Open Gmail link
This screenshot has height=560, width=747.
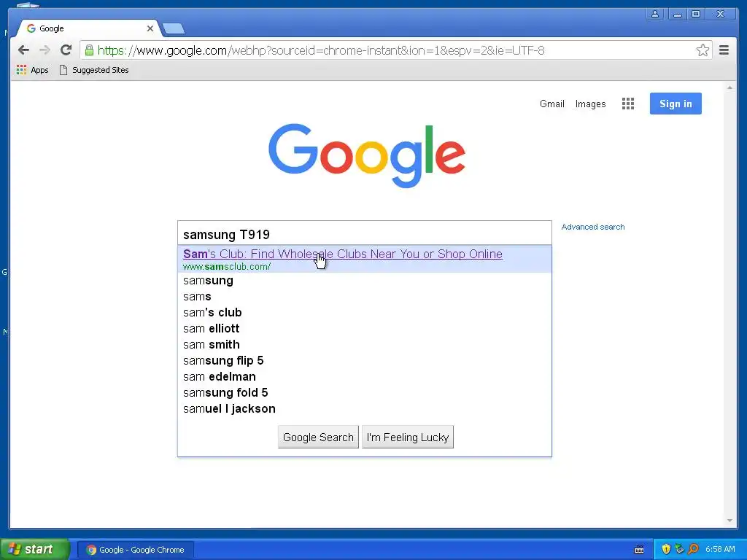551,104
